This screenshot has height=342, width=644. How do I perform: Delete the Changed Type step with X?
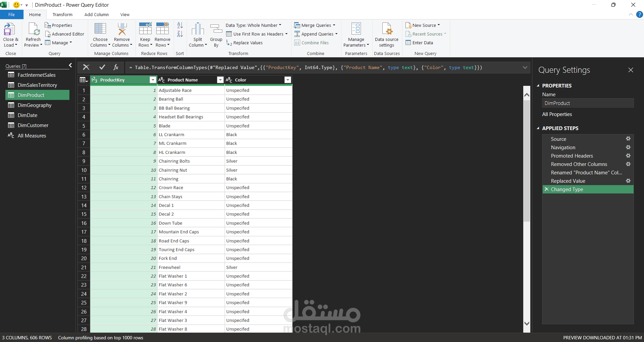tap(546, 189)
